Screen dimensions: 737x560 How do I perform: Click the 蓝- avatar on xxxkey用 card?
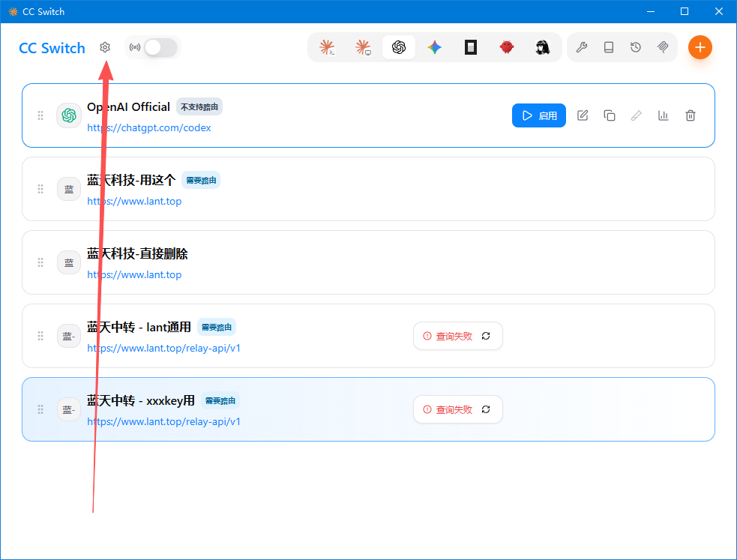69,409
